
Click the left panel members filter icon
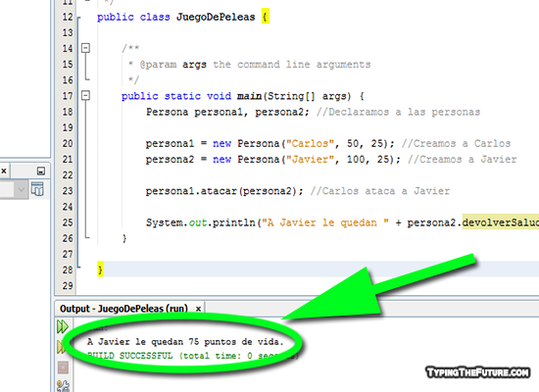(37, 189)
